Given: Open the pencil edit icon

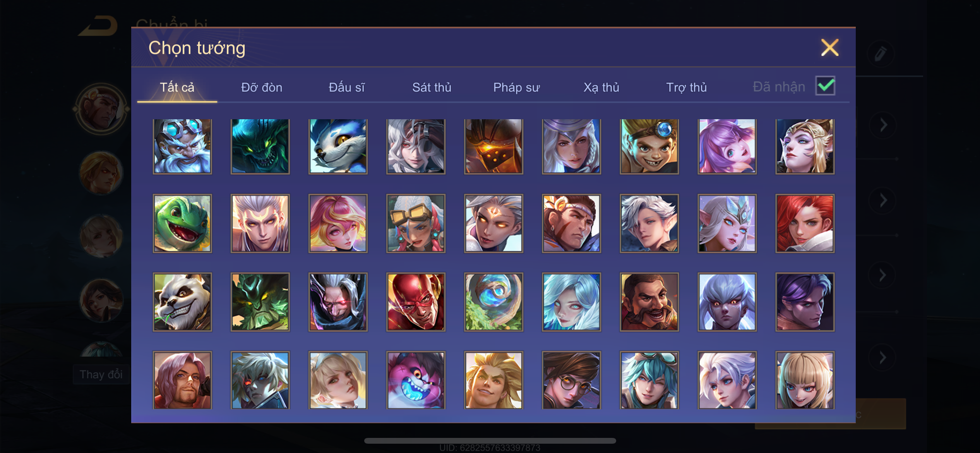Looking at the screenshot, I should [880, 54].
